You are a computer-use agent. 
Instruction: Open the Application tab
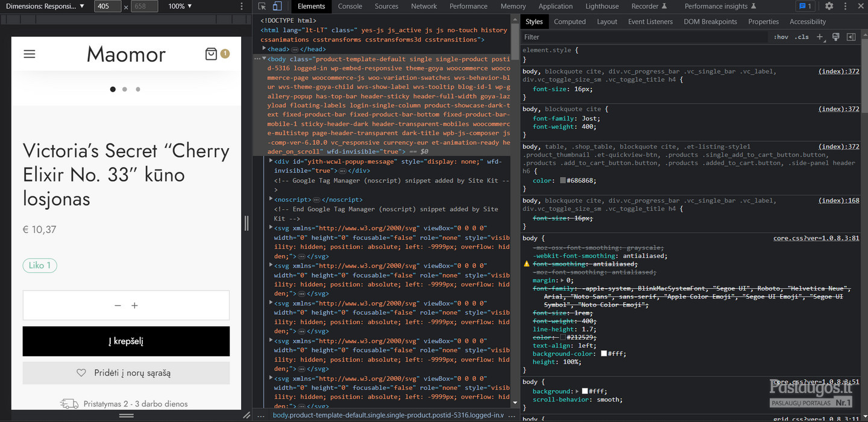tap(556, 6)
